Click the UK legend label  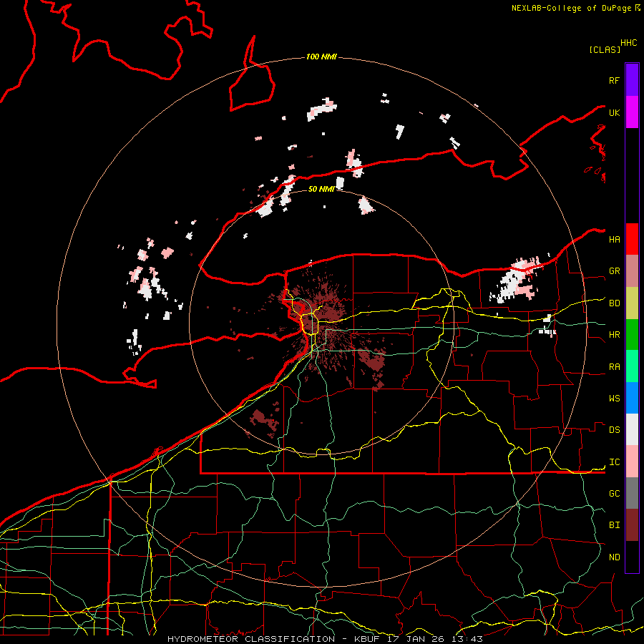click(x=614, y=112)
